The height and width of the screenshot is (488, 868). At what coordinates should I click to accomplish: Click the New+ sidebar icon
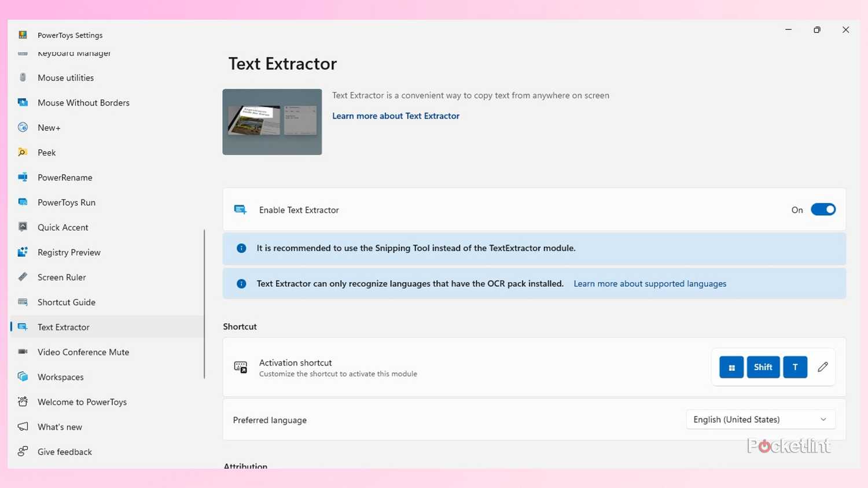click(23, 127)
